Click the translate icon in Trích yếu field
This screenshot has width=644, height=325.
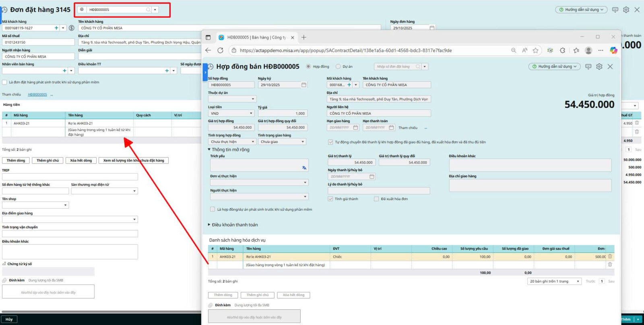pos(304,168)
